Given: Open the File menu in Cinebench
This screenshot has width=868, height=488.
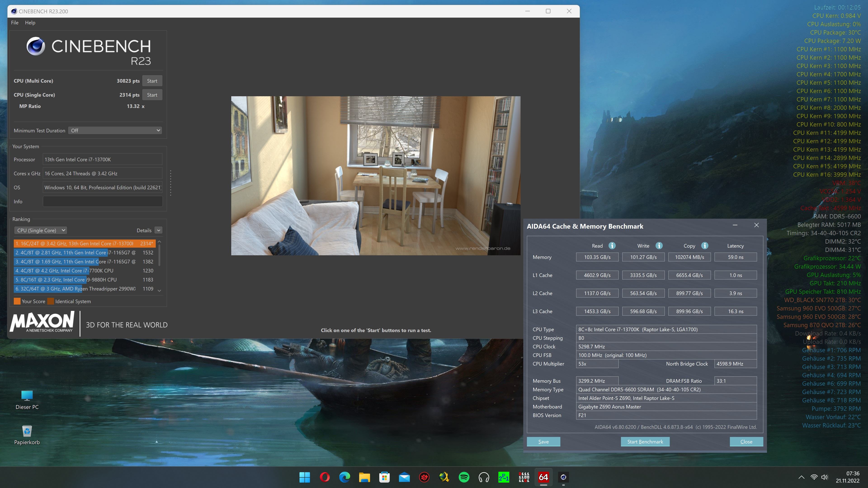Looking at the screenshot, I should [x=14, y=23].
